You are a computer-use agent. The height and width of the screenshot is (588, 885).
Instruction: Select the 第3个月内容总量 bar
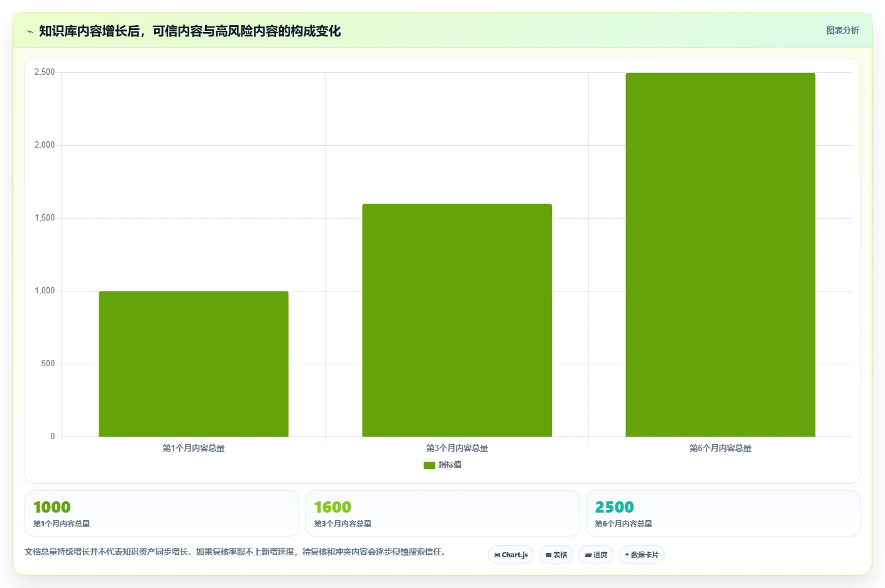coord(457,320)
